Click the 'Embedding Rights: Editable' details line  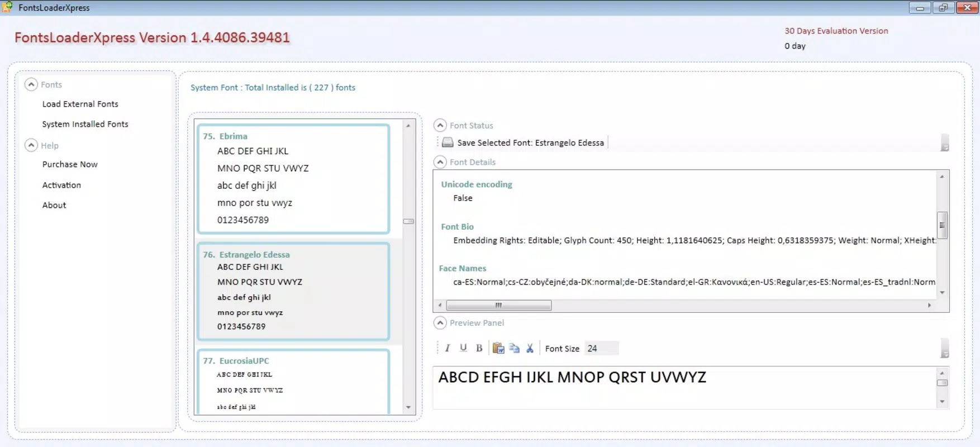point(694,240)
